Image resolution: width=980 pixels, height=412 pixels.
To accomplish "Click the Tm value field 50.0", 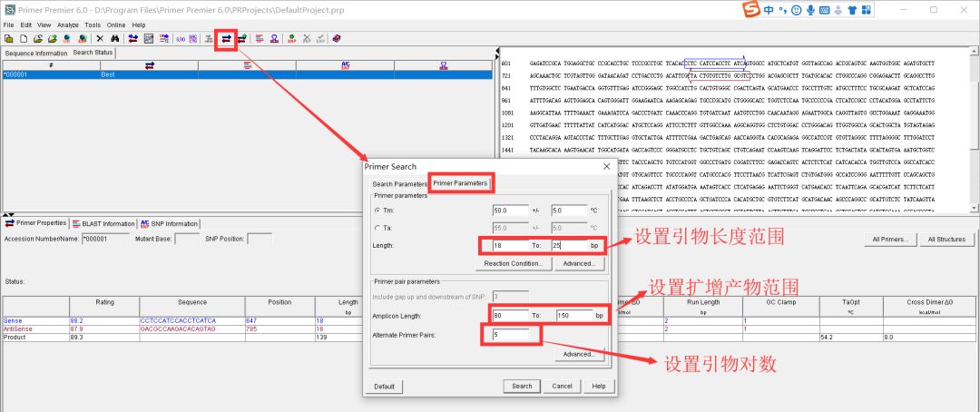I will coord(509,211).
